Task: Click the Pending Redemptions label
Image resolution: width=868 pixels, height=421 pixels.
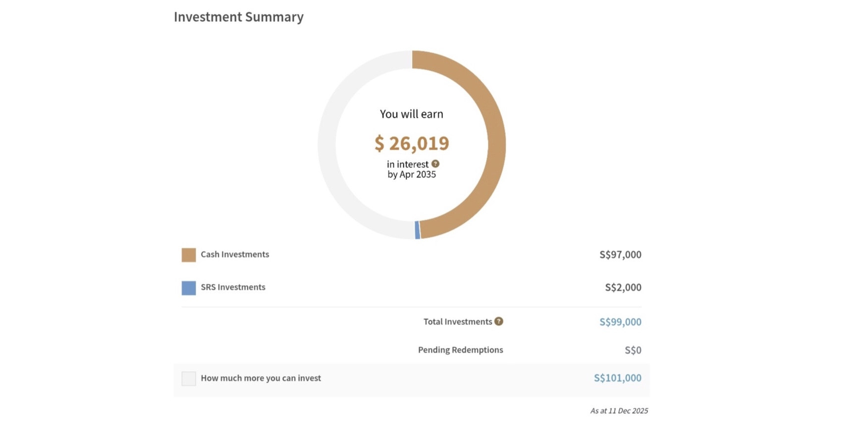Action: [x=460, y=350]
